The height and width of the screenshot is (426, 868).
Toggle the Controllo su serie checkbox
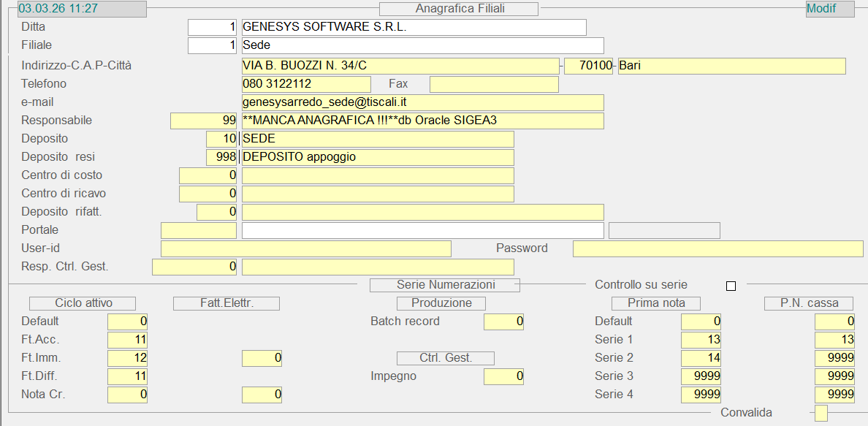pyautogui.click(x=731, y=286)
